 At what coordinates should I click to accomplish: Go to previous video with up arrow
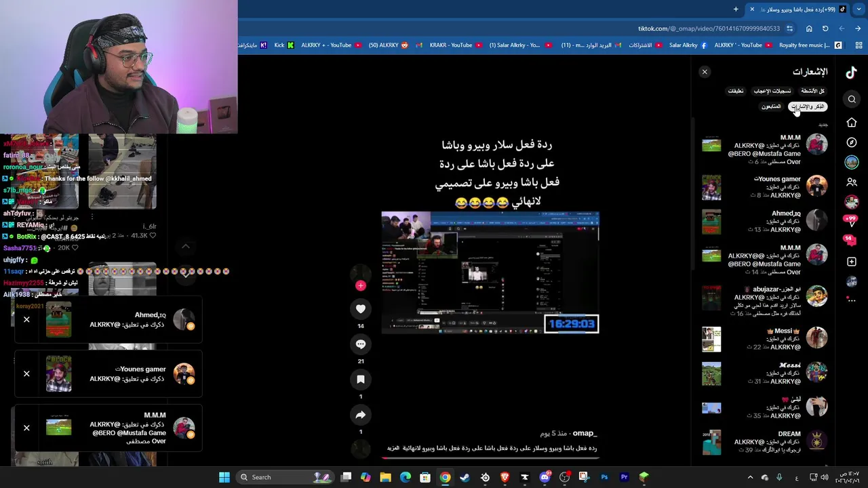click(x=185, y=246)
